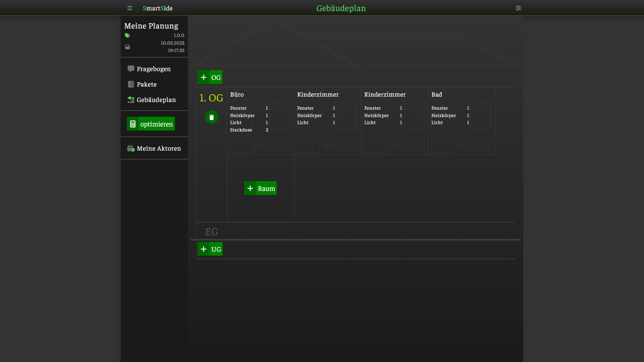
Task: Click the Gebäudeplan page heading
Action: [x=341, y=8]
